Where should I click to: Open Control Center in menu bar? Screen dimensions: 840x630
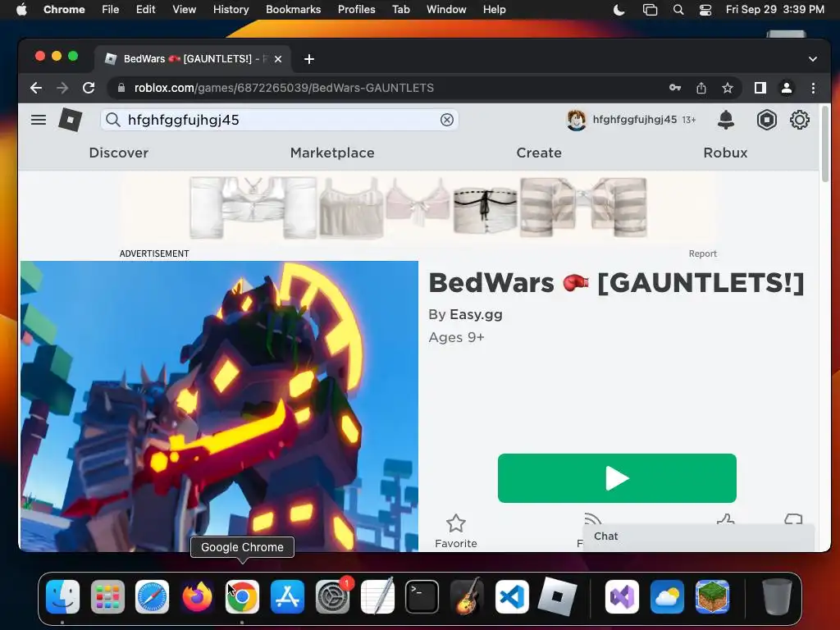click(x=705, y=9)
